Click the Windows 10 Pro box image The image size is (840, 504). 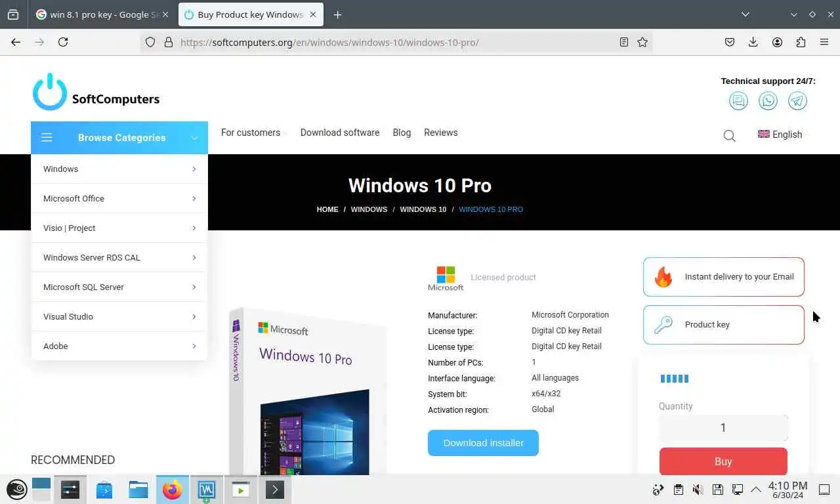(308, 390)
